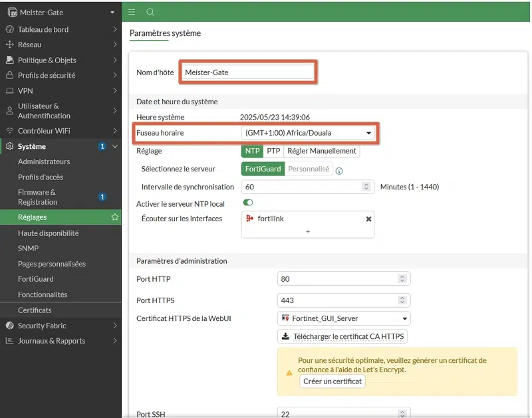This screenshot has width=532, height=418.
Task: Expand the Meister-Gate device dropdown
Action: [x=112, y=13]
